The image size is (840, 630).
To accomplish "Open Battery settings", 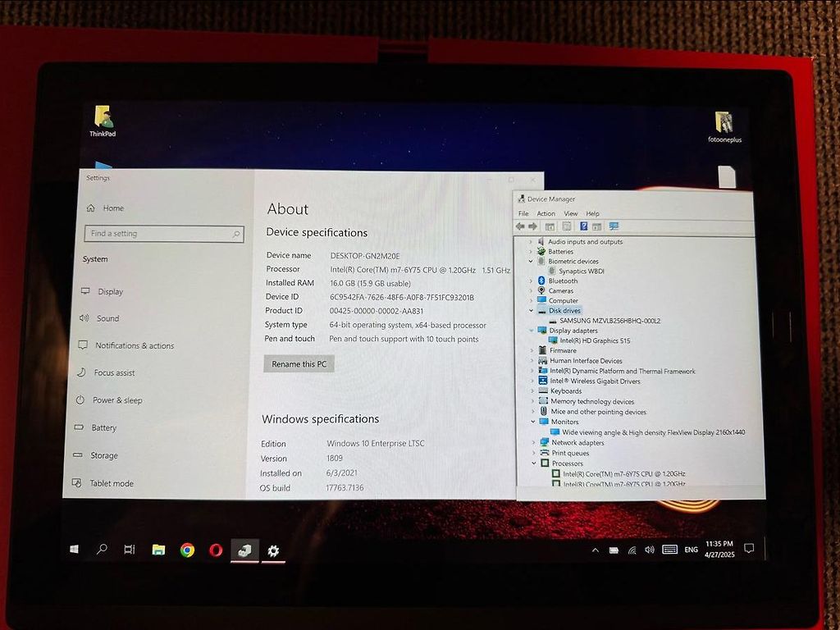I will tap(95, 427).
